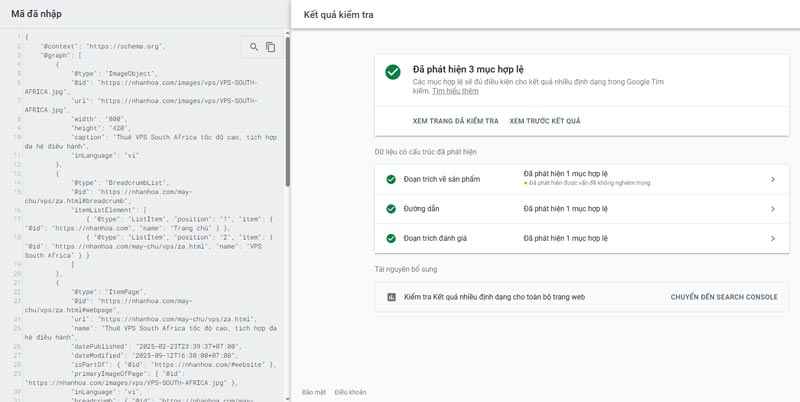Screen dimensions: 800x402
Task: Click the code panel vertical scrollbar
Action: (x=288, y=110)
